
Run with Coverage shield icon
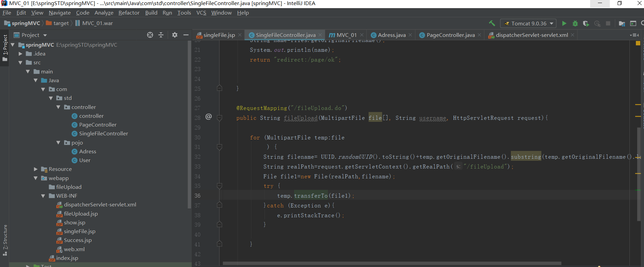coord(586,23)
